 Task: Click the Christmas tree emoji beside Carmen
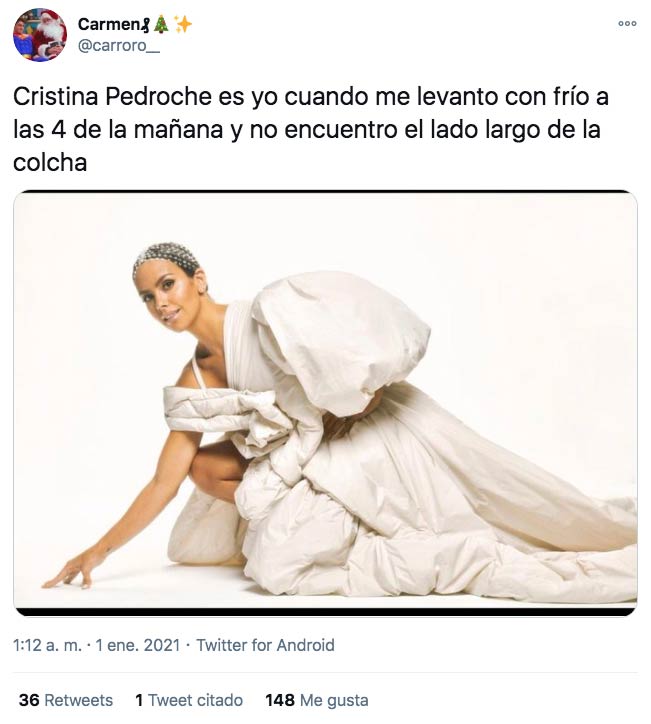tap(161, 24)
